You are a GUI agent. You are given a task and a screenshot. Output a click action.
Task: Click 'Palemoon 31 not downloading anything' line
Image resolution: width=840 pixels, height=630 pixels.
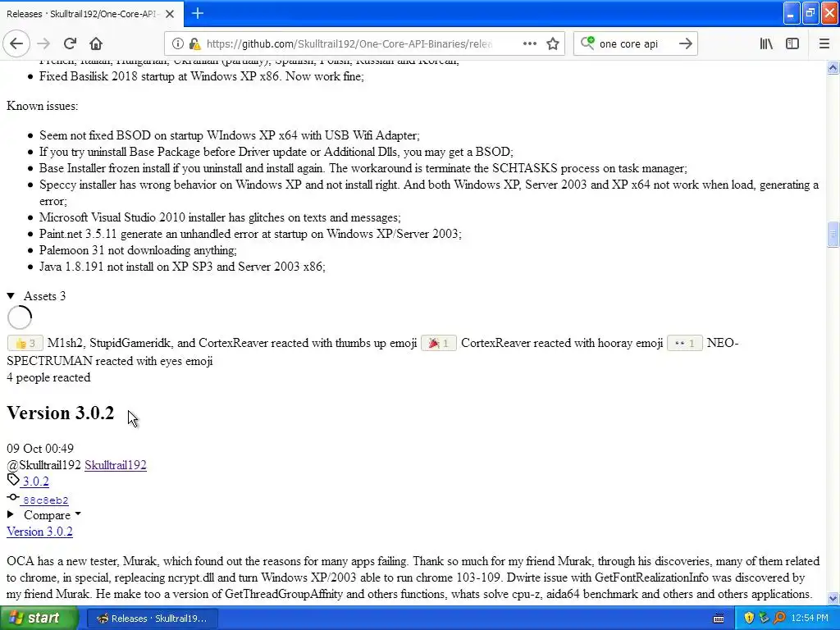click(x=138, y=250)
